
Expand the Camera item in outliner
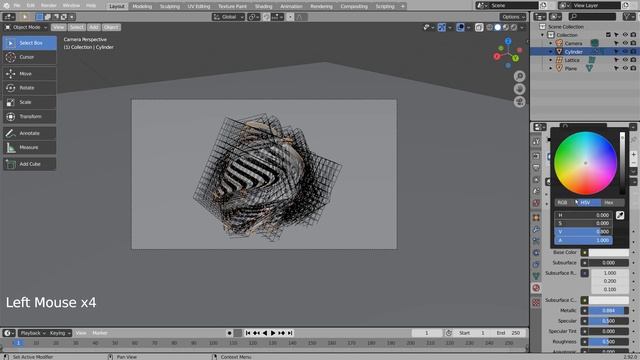coord(551,43)
